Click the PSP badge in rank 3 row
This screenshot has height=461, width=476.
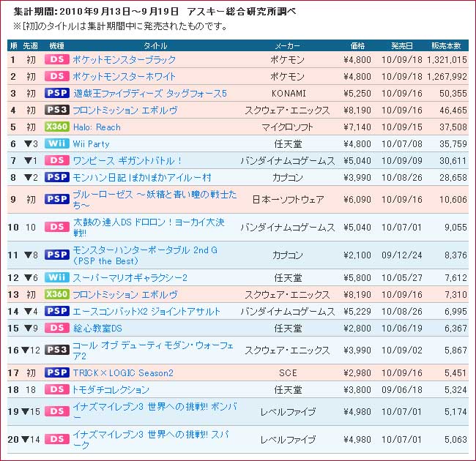(x=57, y=93)
